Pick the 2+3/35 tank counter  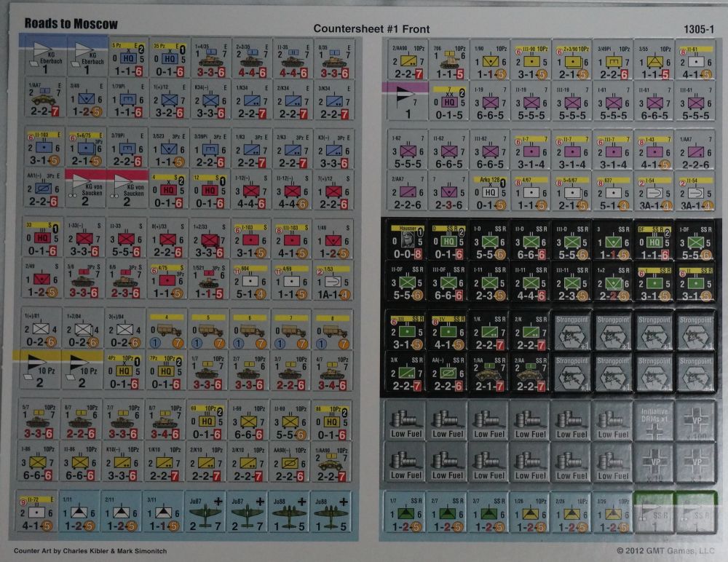[252, 59]
